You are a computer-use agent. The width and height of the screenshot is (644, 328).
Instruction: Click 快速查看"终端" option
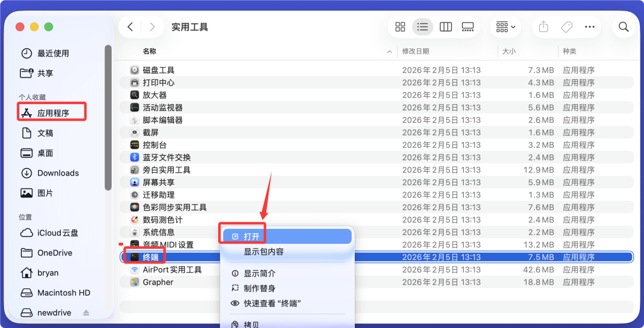click(x=271, y=303)
